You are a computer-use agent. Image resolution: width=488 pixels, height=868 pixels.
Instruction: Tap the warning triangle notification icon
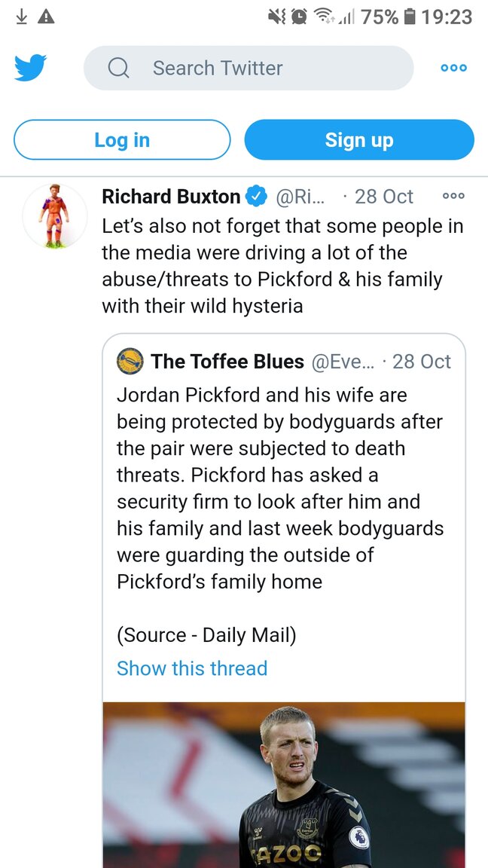(x=46, y=17)
